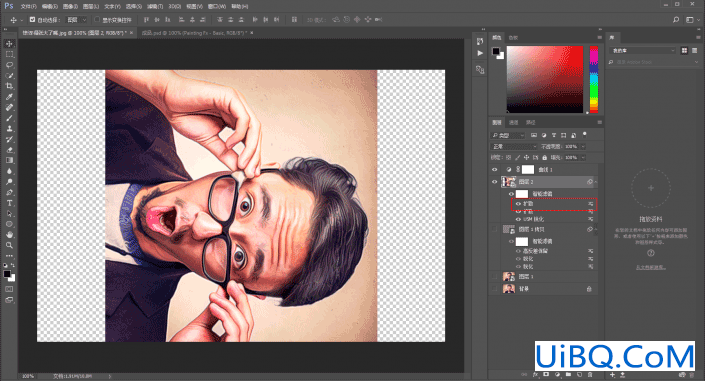This screenshot has width=705, height=381.
Task: Open the Color panel options menu
Action: pyautogui.click(x=599, y=37)
